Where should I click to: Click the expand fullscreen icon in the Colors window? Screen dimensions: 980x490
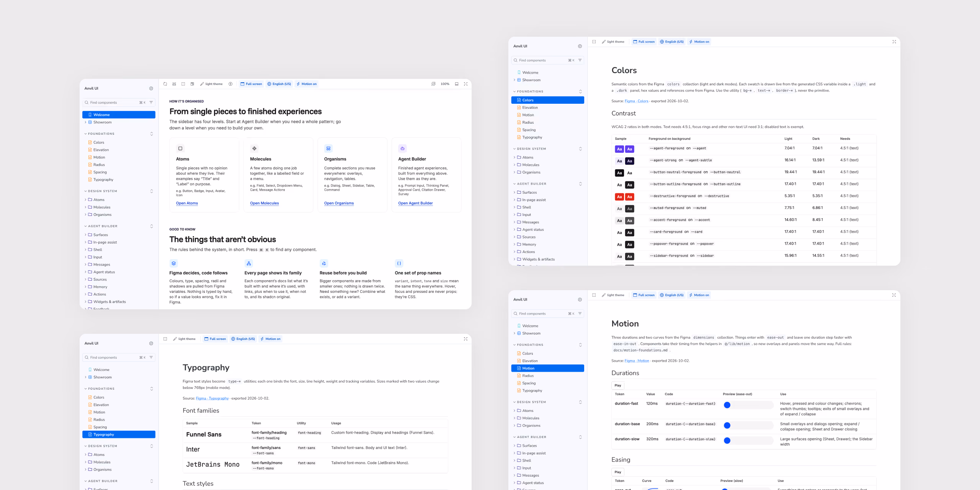point(894,42)
